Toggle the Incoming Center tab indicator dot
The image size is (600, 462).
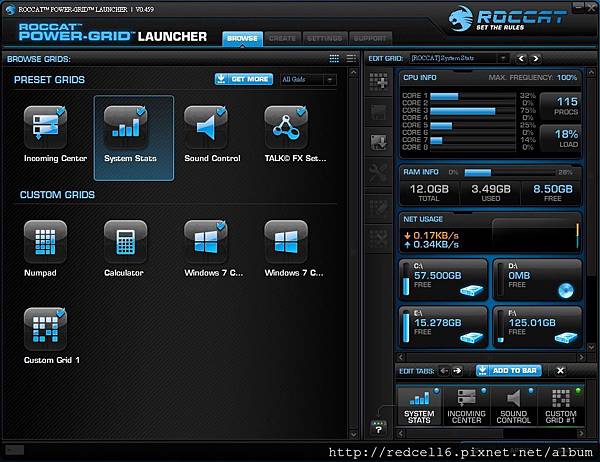484,391
